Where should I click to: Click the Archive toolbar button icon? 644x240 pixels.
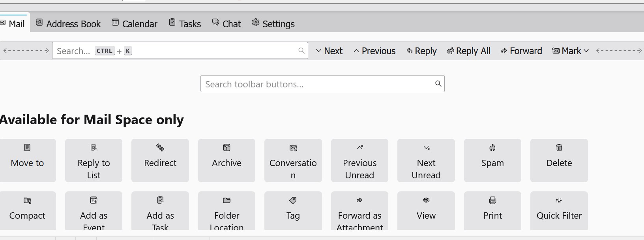point(227,148)
